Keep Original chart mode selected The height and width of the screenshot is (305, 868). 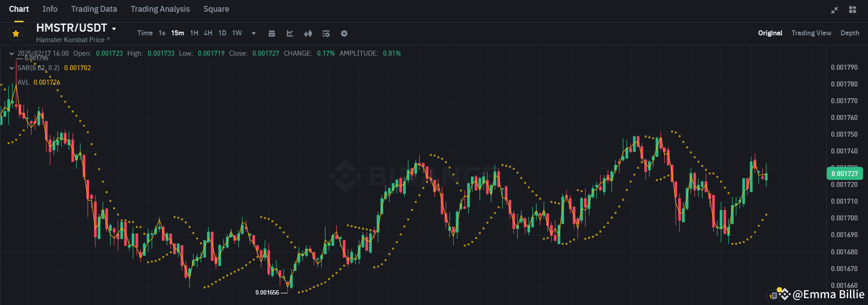click(x=770, y=33)
